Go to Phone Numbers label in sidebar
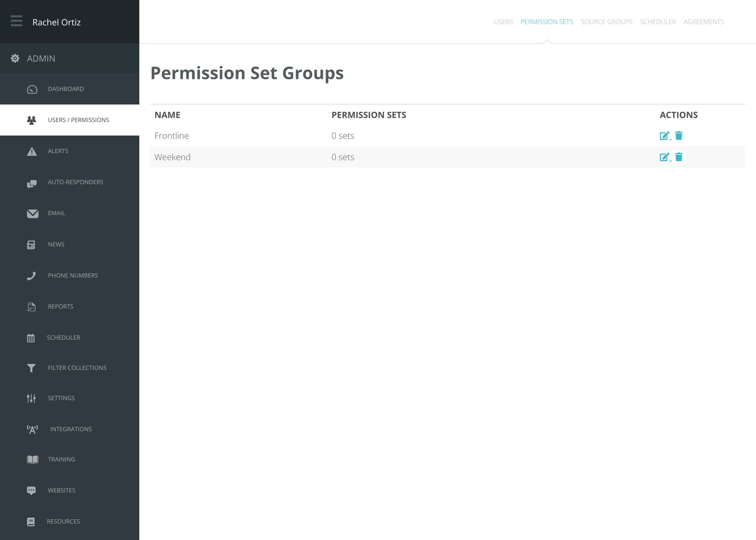 73,275
